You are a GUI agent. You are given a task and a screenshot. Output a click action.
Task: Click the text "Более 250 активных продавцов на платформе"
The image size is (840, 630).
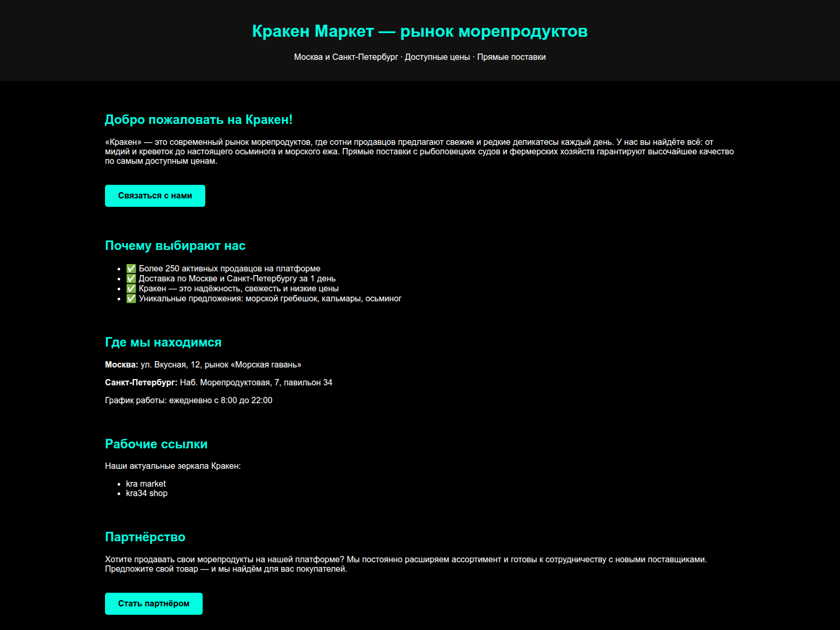229,269
